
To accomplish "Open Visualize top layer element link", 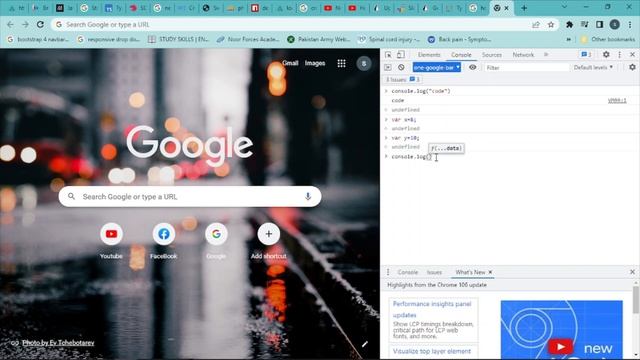I will 432,351.
